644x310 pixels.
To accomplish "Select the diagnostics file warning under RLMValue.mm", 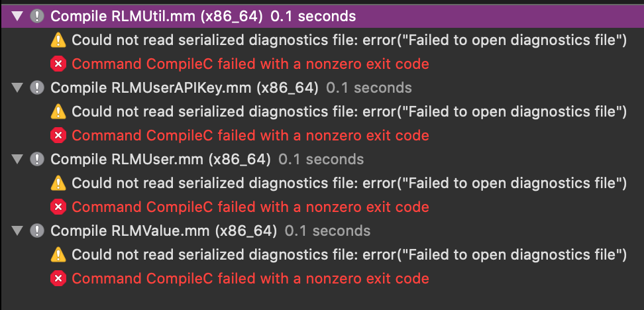I will coord(349,254).
